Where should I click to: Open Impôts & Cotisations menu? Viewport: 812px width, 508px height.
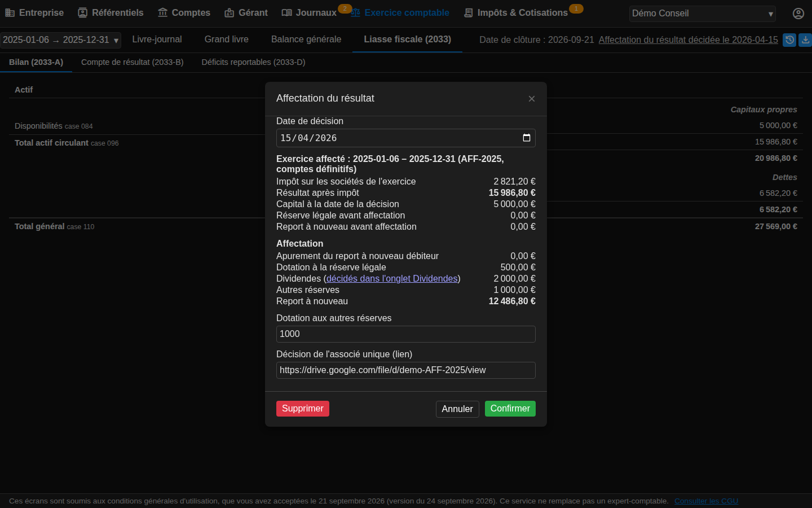click(515, 12)
